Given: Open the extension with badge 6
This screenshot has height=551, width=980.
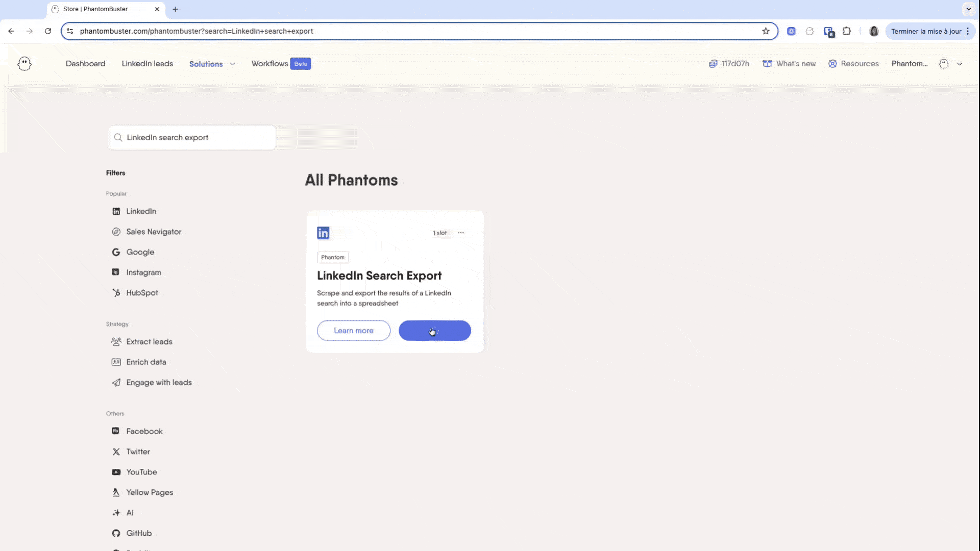Looking at the screenshot, I should pyautogui.click(x=829, y=32).
